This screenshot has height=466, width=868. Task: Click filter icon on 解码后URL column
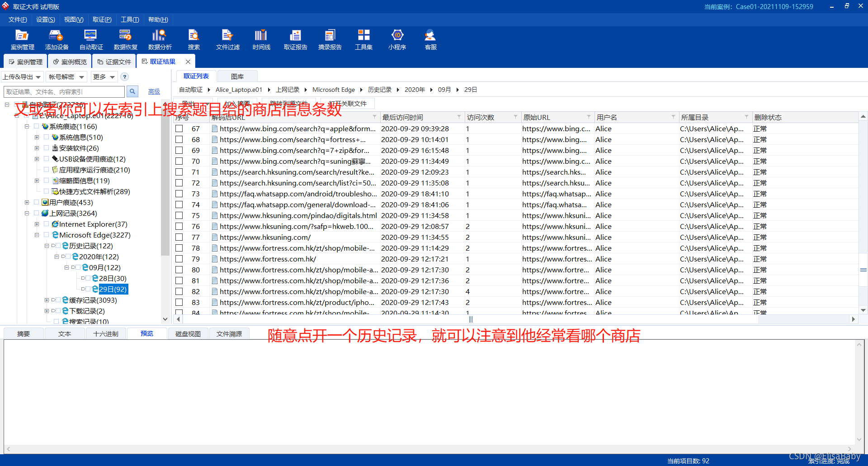point(374,117)
